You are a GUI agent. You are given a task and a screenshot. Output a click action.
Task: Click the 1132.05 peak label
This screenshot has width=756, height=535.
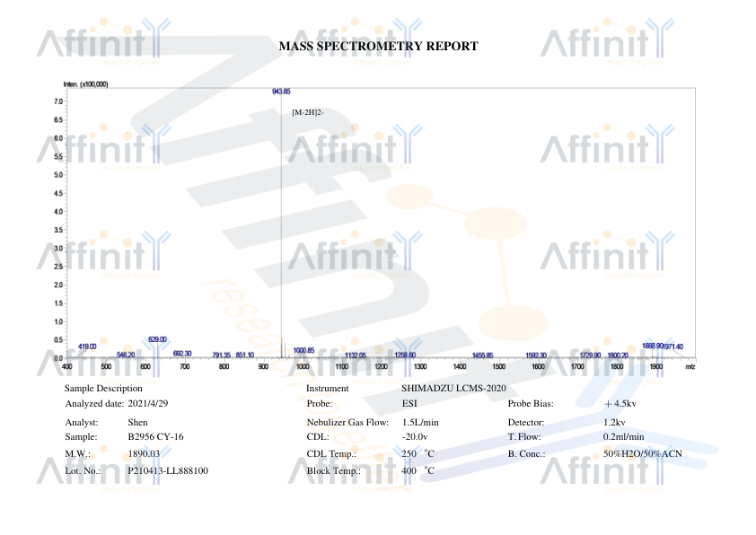point(356,355)
